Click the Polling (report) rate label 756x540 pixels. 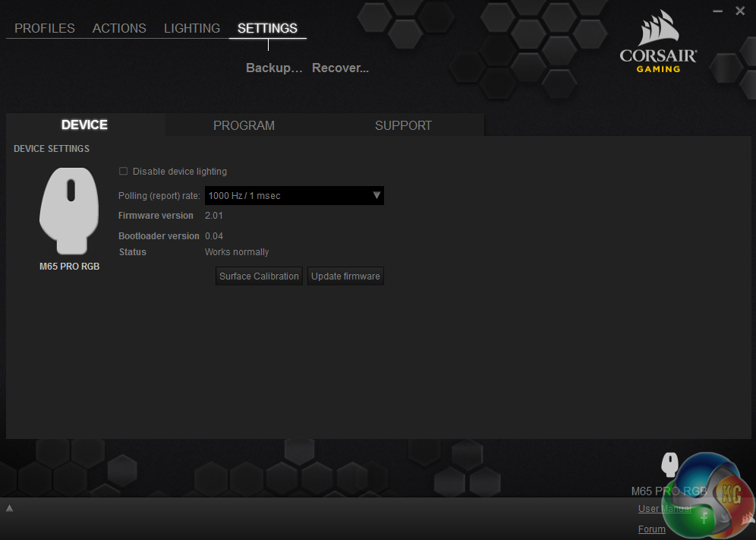tap(159, 196)
